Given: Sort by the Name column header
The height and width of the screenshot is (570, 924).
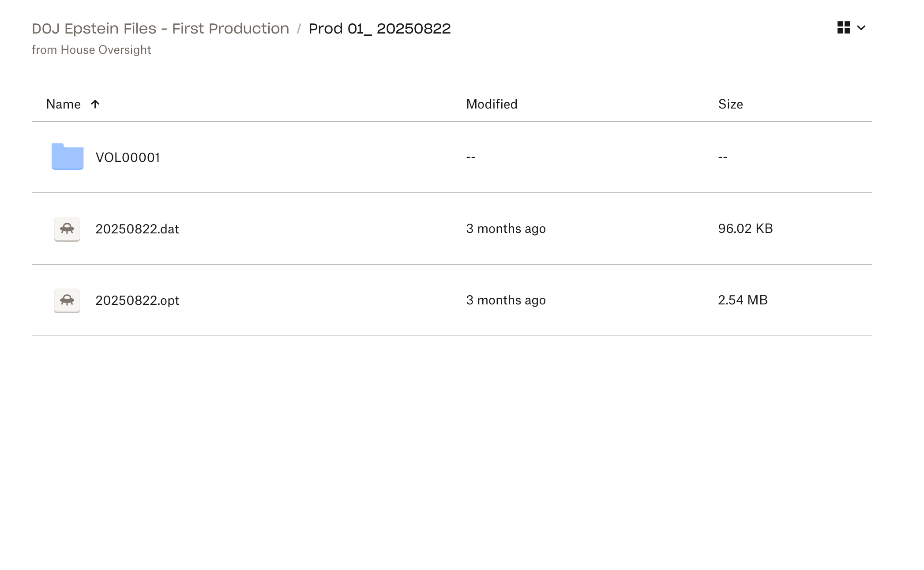Looking at the screenshot, I should tap(64, 104).
